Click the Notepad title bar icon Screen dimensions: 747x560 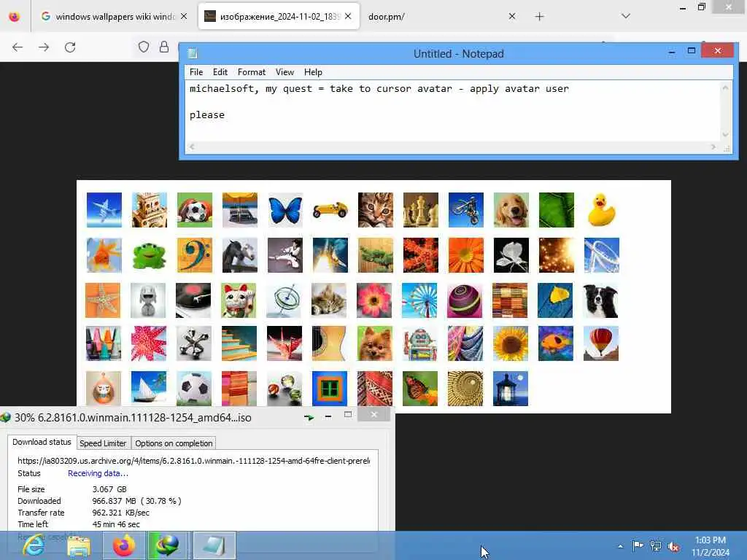click(193, 53)
